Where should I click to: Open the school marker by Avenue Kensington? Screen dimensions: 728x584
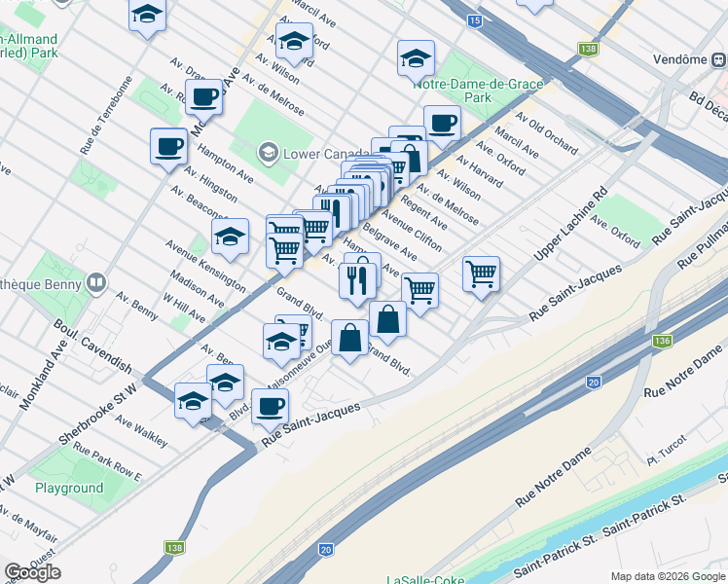[231, 237]
